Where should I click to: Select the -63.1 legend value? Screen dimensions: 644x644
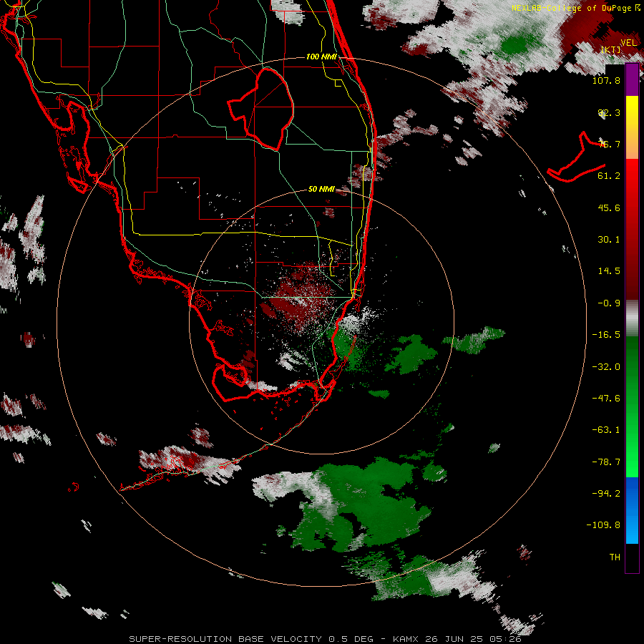click(x=606, y=430)
